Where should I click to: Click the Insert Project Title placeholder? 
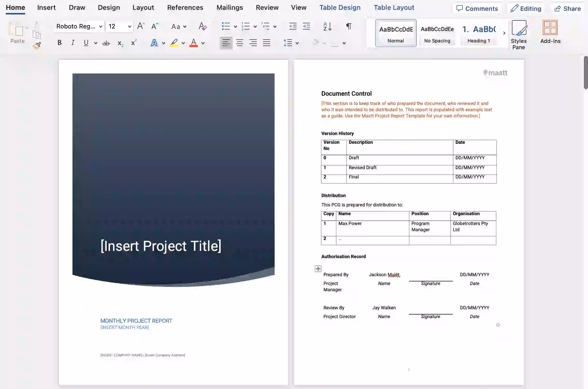[161, 246]
